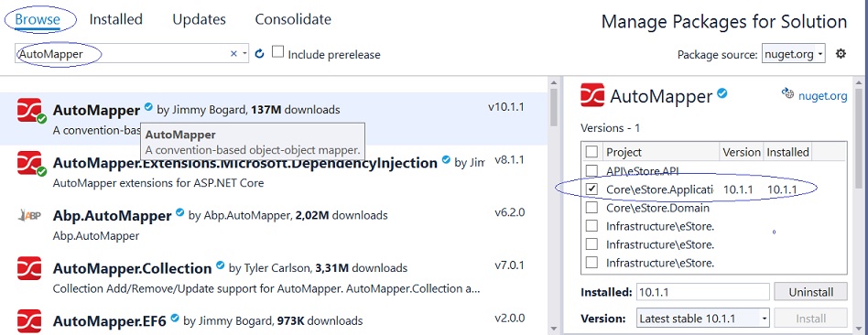Check the API\eStore.API project checkbox
Screen dimensions: 868x335
(x=591, y=170)
